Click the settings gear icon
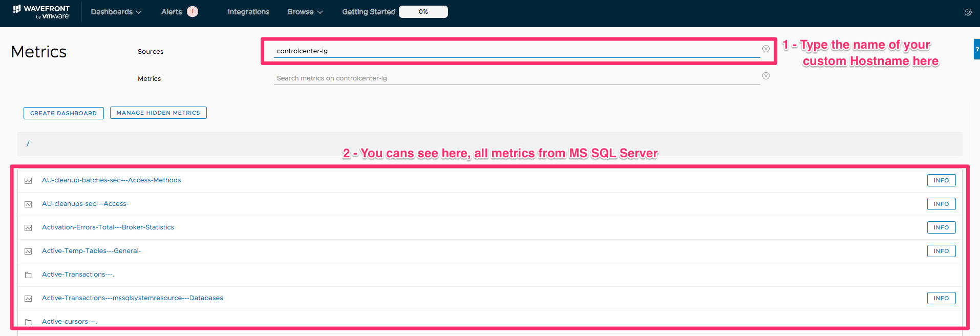The width and height of the screenshot is (980, 336). point(968,12)
